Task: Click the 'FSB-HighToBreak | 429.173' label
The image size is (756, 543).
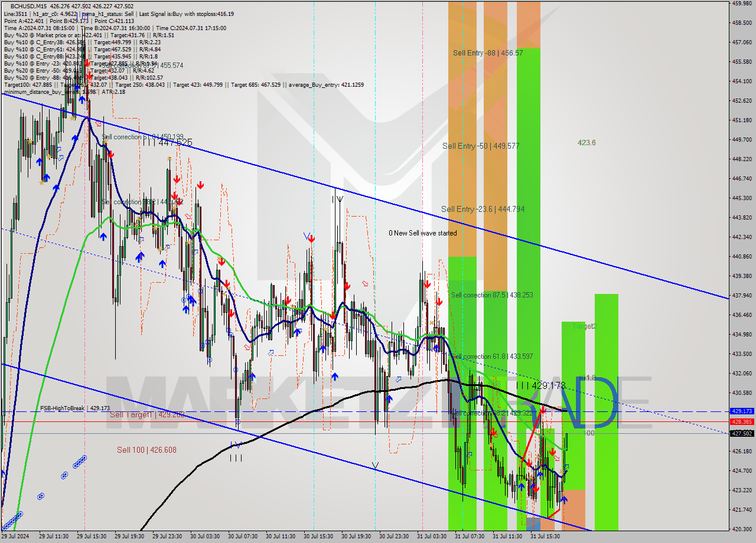Action: 75,408
